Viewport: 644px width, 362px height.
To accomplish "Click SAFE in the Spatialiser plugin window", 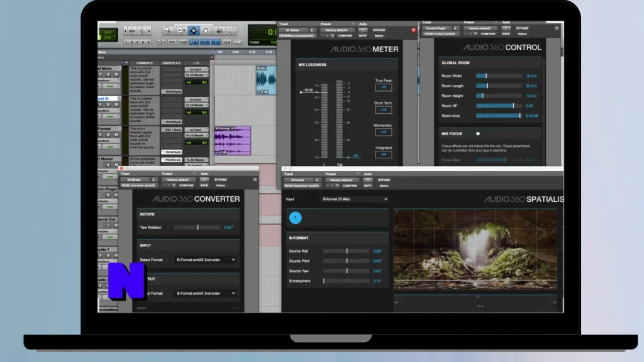I will point(367,186).
